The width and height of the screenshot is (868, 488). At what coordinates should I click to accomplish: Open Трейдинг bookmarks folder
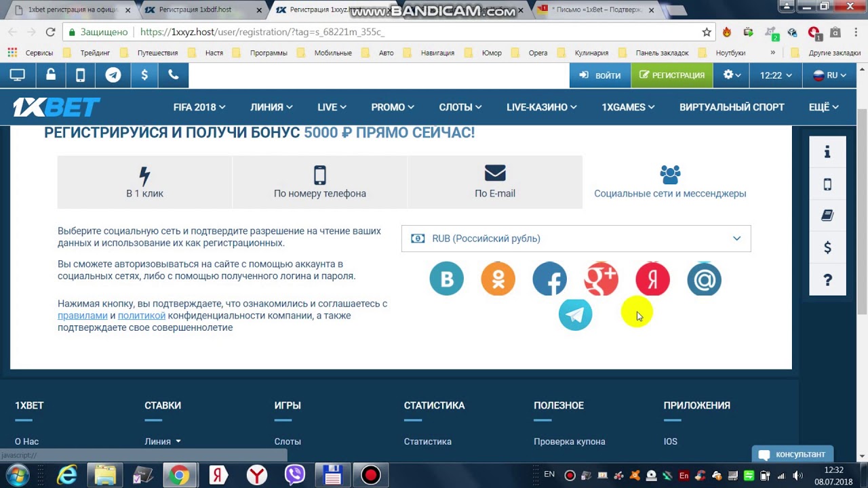coord(87,53)
